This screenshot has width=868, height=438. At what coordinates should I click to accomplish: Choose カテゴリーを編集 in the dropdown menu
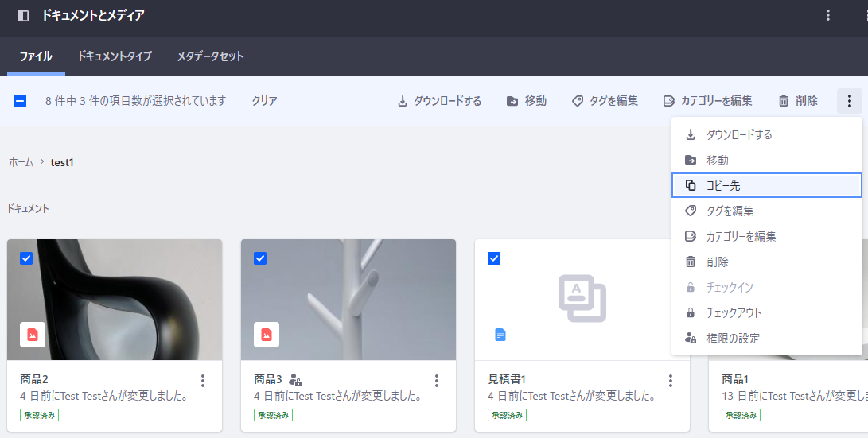767,236
